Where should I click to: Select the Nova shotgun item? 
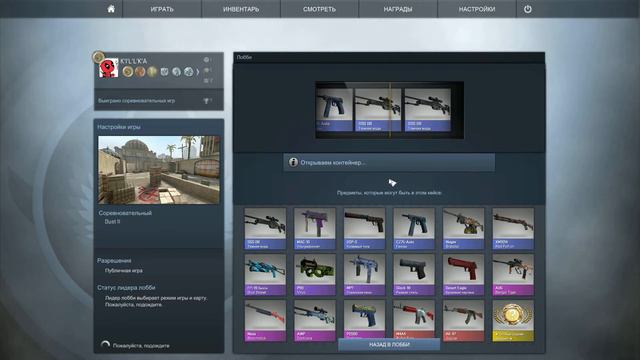coord(265,321)
